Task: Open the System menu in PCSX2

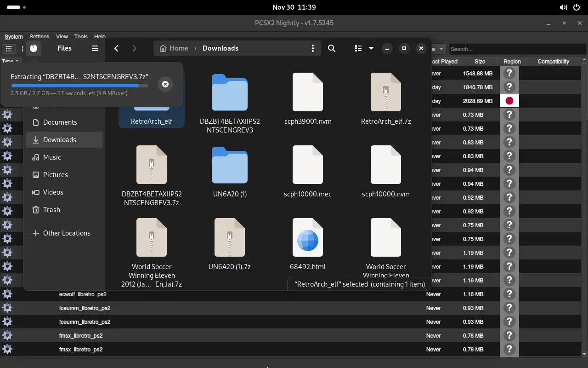Action: coord(13,37)
